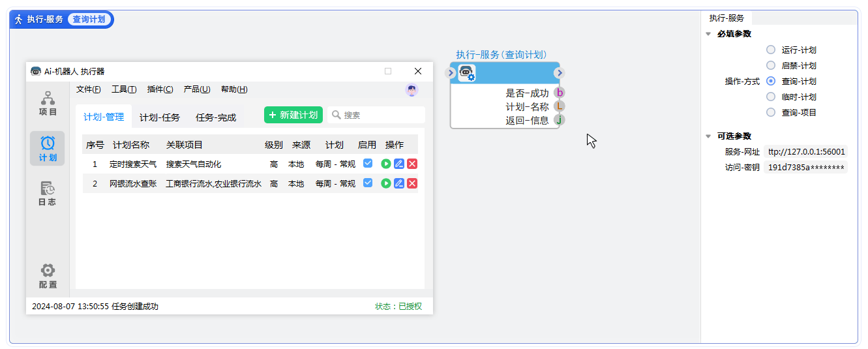Image resolution: width=868 pixels, height=349 pixels.
Task: Click the Ai-机器人 执行器 title icon
Action: click(x=36, y=71)
